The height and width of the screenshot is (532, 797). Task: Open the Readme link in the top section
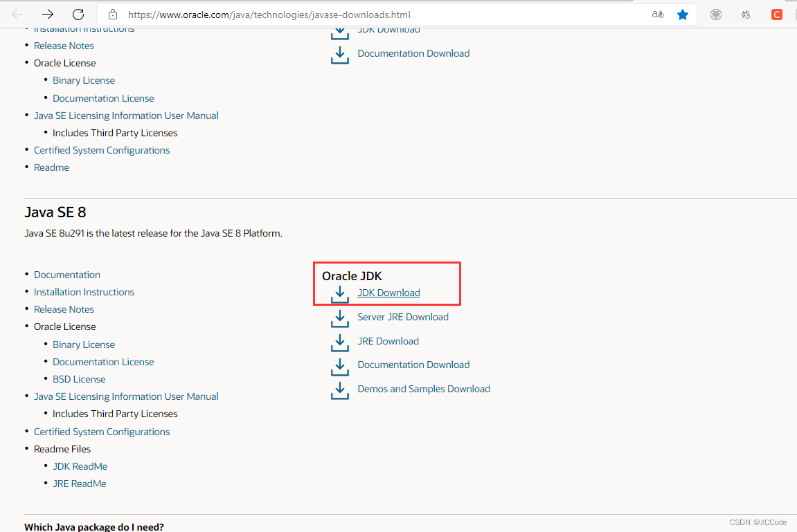(51, 167)
